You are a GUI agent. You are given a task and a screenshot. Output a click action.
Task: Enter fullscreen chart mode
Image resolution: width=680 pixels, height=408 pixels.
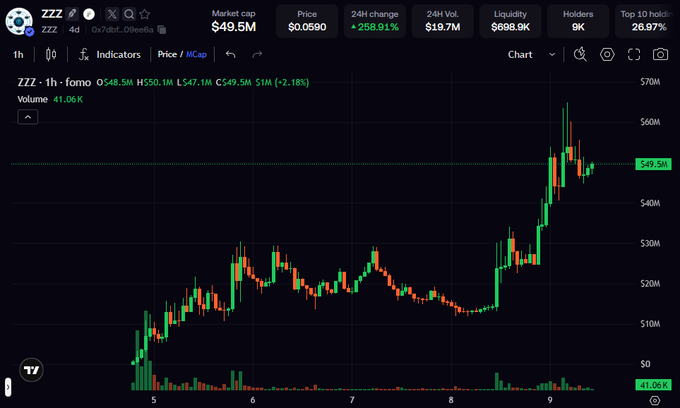coord(634,54)
